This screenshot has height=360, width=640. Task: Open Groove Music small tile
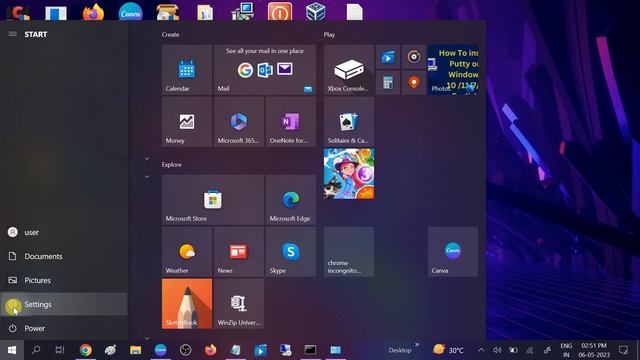(x=414, y=57)
